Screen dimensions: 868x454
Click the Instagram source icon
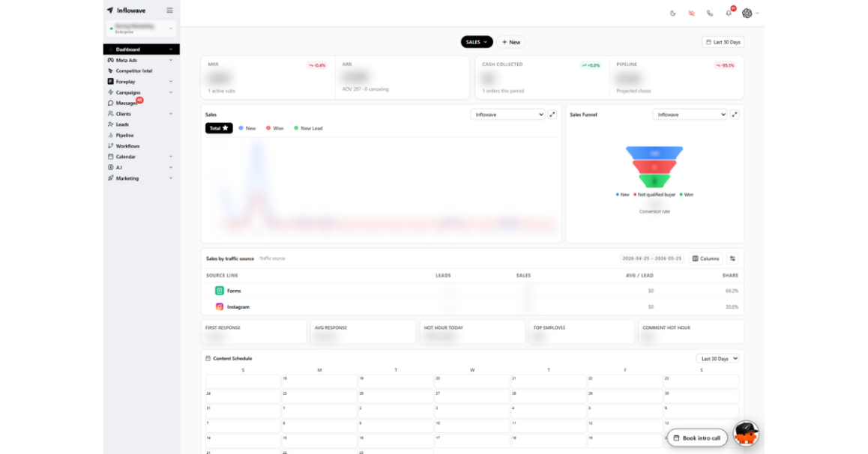219,306
